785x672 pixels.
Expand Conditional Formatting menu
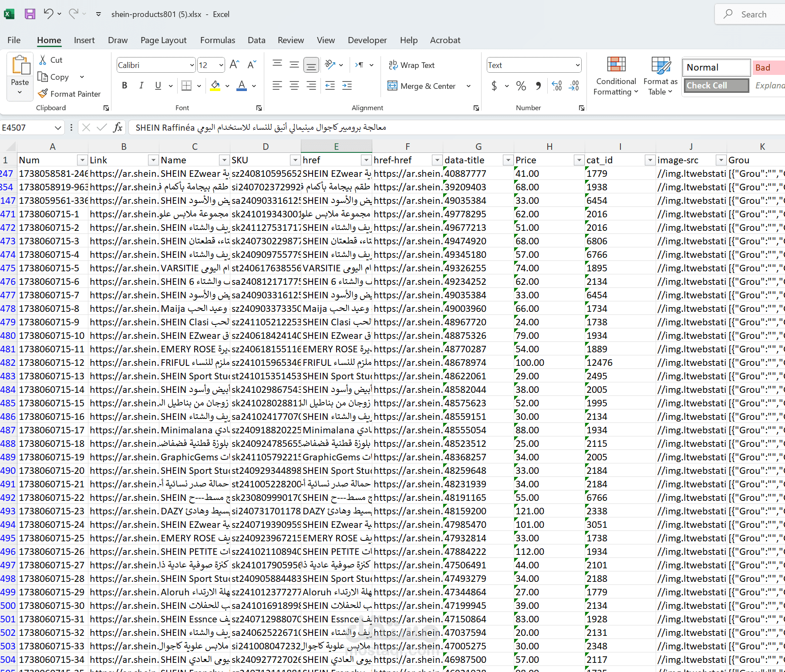click(x=616, y=76)
